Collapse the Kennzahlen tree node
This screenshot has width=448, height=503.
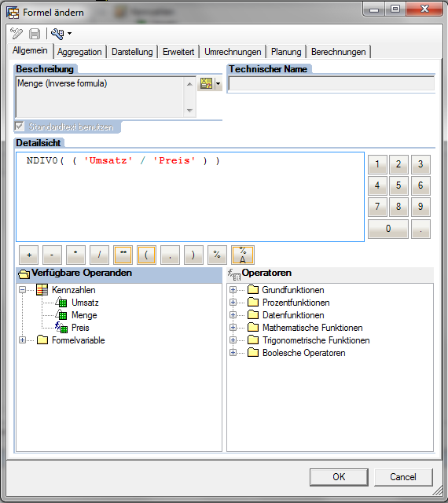(x=22, y=290)
